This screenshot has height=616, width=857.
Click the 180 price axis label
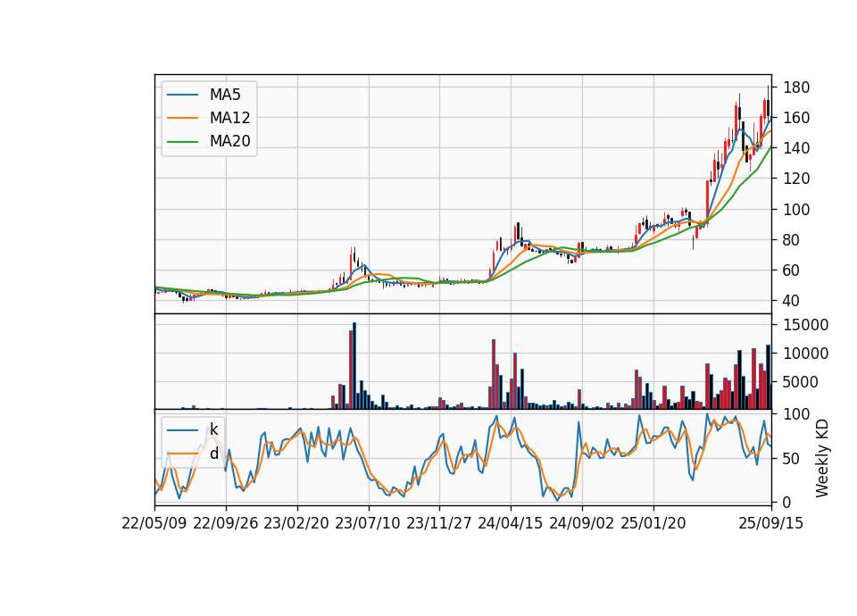tap(796, 87)
